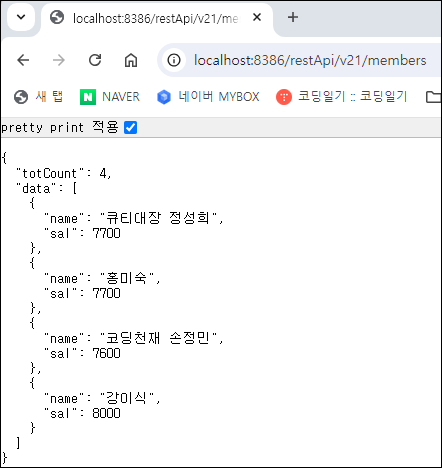Open the 새 탭 bookmark
Viewport: 442px width, 468px height.
click(x=38, y=97)
